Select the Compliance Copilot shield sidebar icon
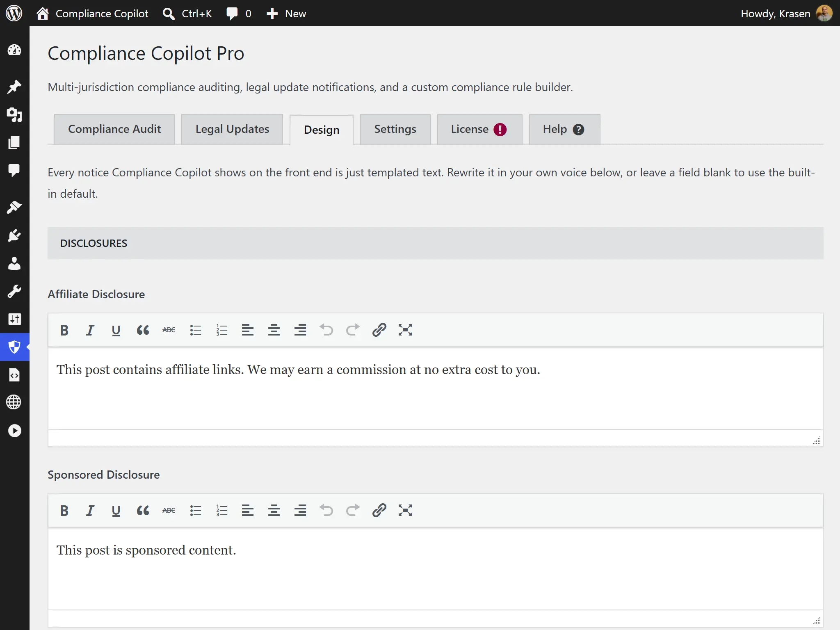Image resolution: width=840 pixels, height=630 pixels. 14,347
